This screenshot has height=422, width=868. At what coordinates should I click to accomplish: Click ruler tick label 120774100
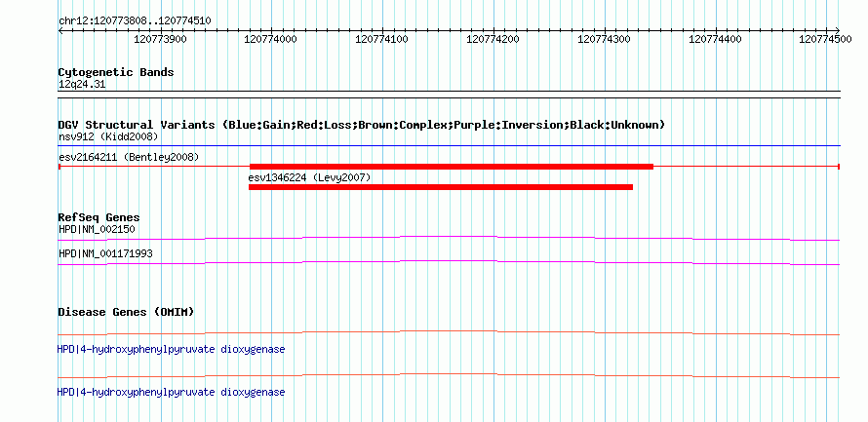pos(382,39)
